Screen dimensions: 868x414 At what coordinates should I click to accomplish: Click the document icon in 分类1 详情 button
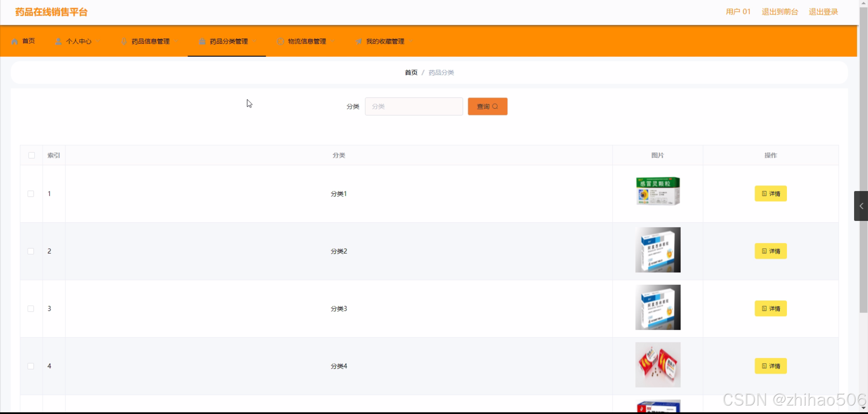764,194
